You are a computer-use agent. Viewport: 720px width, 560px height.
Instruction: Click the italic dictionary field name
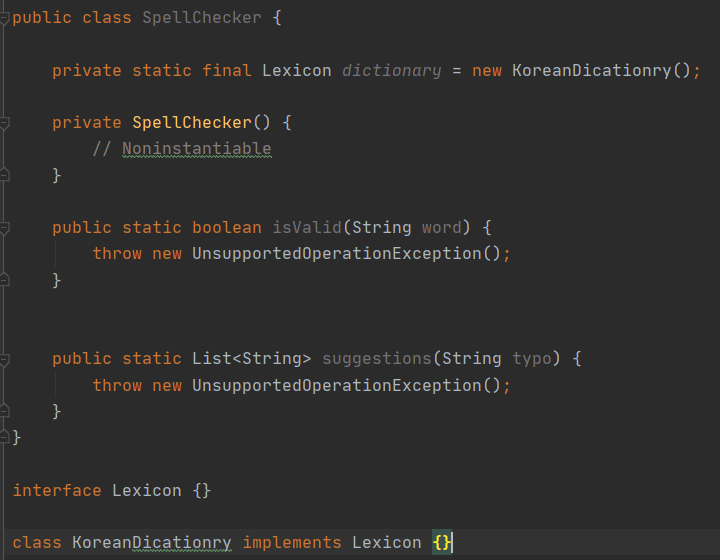click(392, 71)
